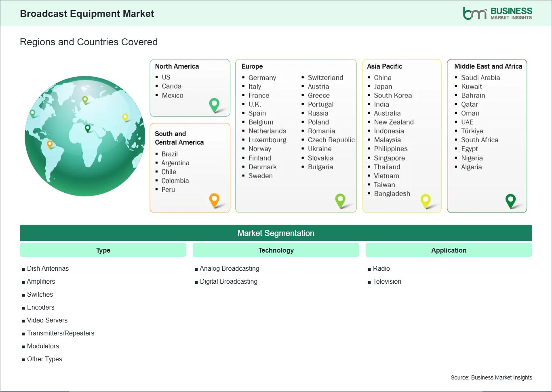This screenshot has width=552, height=392.
Task: Click the yellow pin in Asia Pacific box
Action: click(426, 200)
